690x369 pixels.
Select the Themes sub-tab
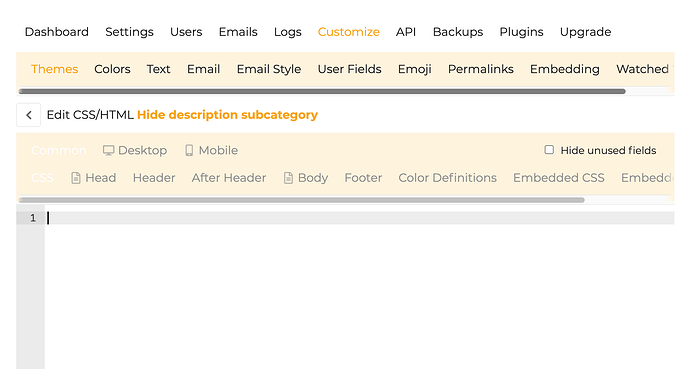coord(55,69)
